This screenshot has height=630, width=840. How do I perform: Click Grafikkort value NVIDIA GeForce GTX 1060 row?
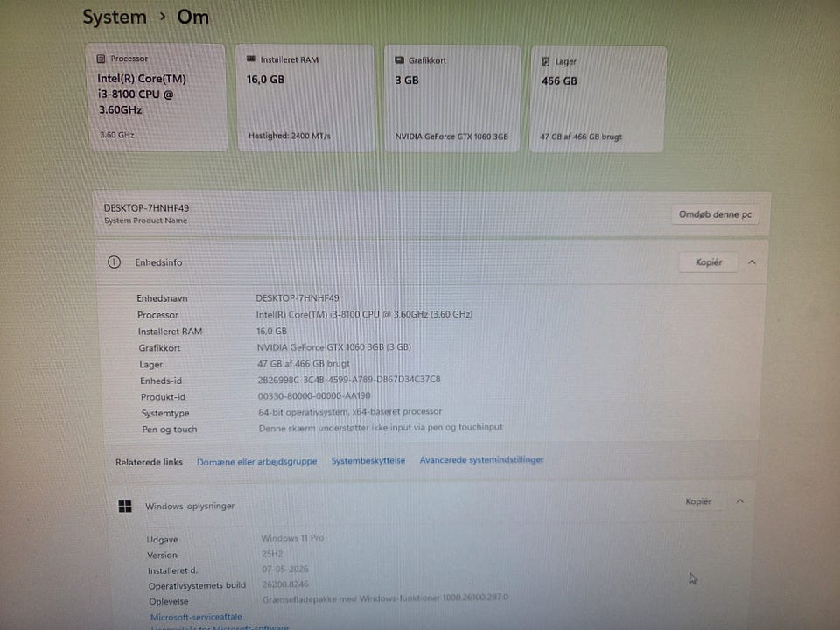point(333,347)
